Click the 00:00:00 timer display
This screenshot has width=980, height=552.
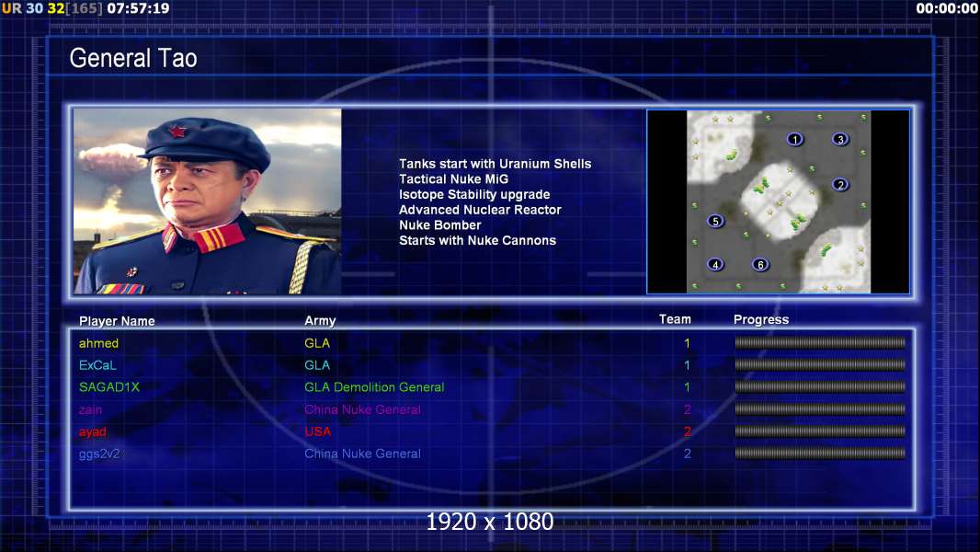[x=947, y=8]
